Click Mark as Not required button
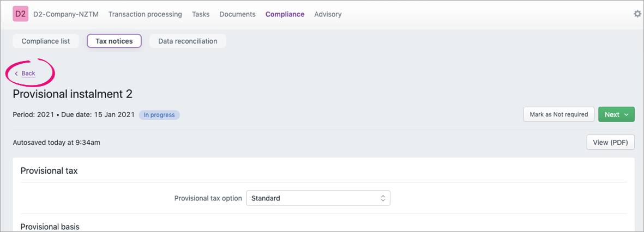The width and height of the screenshot is (644, 232). 558,115
